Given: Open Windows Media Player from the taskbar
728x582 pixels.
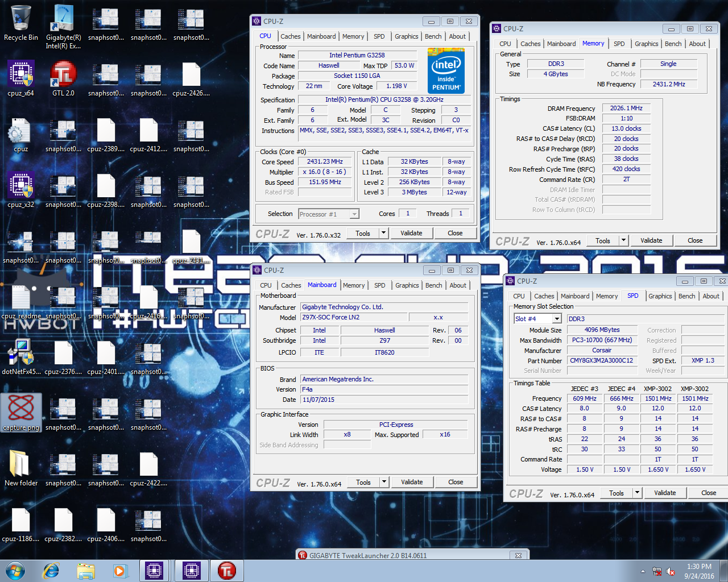Looking at the screenshot, I should click(x=120, y=571).
